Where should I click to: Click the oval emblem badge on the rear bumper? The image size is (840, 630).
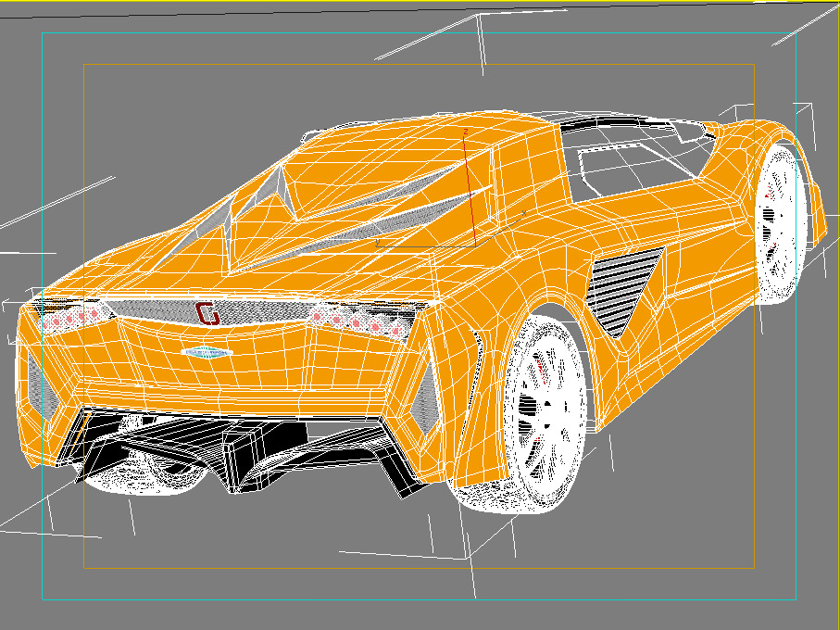click(207, 352)
